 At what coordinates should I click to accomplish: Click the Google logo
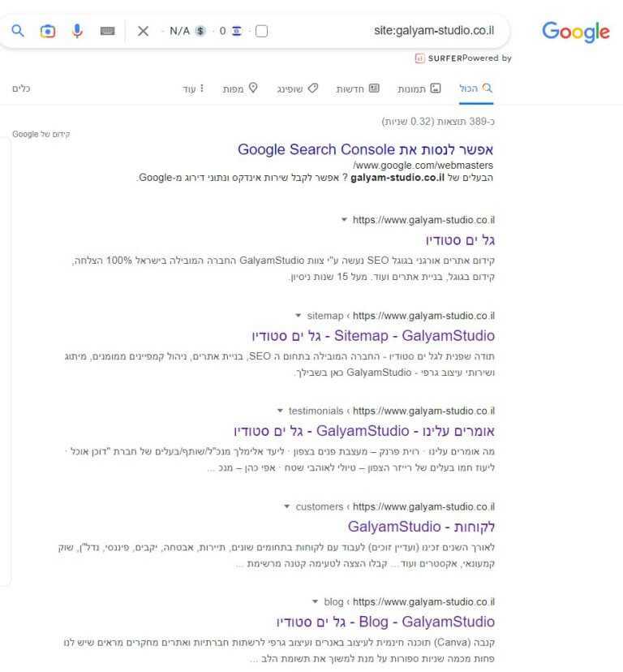coord(575,32)
